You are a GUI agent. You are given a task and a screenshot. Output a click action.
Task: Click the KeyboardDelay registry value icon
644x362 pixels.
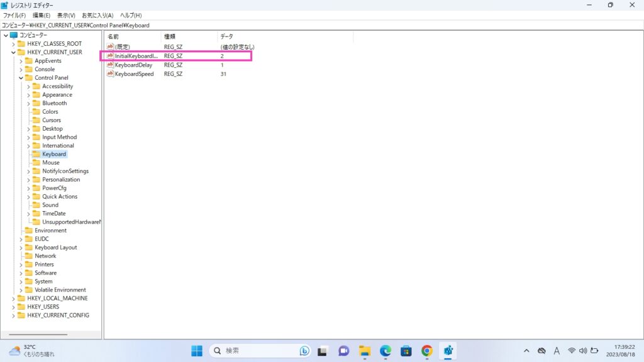(110, 65)
